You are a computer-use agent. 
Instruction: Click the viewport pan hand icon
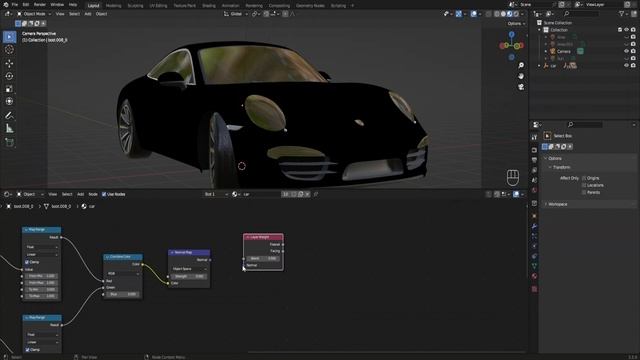(521, 76)
